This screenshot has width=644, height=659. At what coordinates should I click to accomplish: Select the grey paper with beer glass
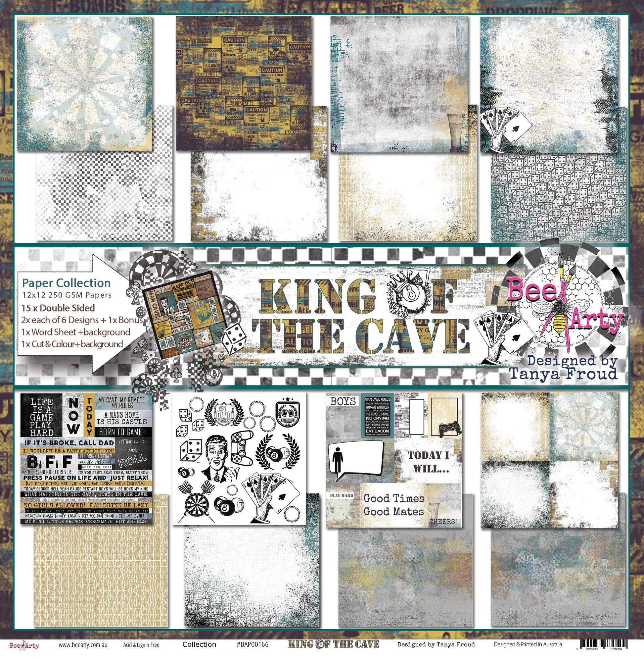399,85
